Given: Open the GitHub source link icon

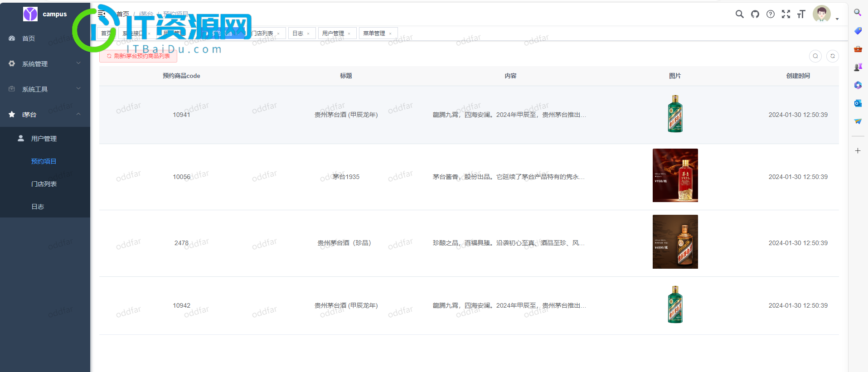Looking at the screenshot, I should (x=755, y=14).
